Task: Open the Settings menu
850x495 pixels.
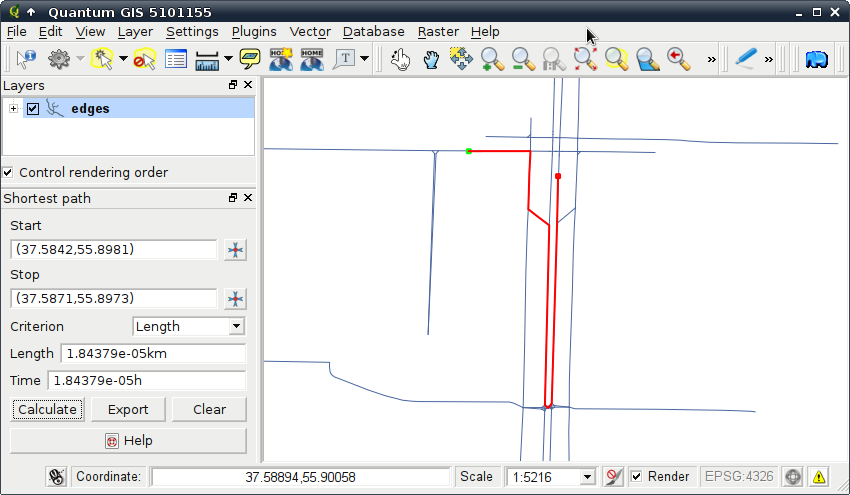Action: (192, 32)
